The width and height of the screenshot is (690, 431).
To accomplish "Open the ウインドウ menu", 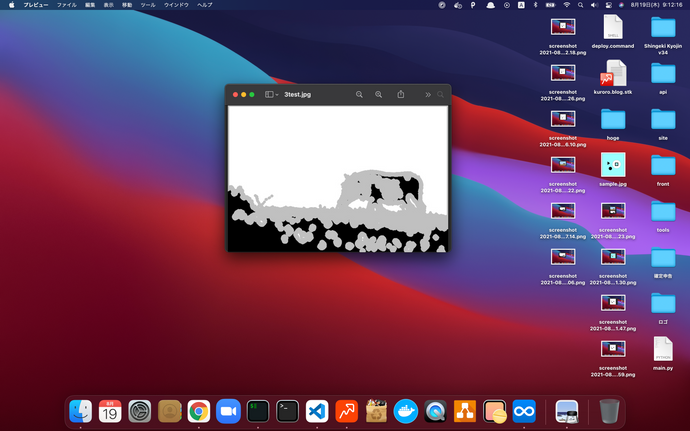I will pos(176,5).
